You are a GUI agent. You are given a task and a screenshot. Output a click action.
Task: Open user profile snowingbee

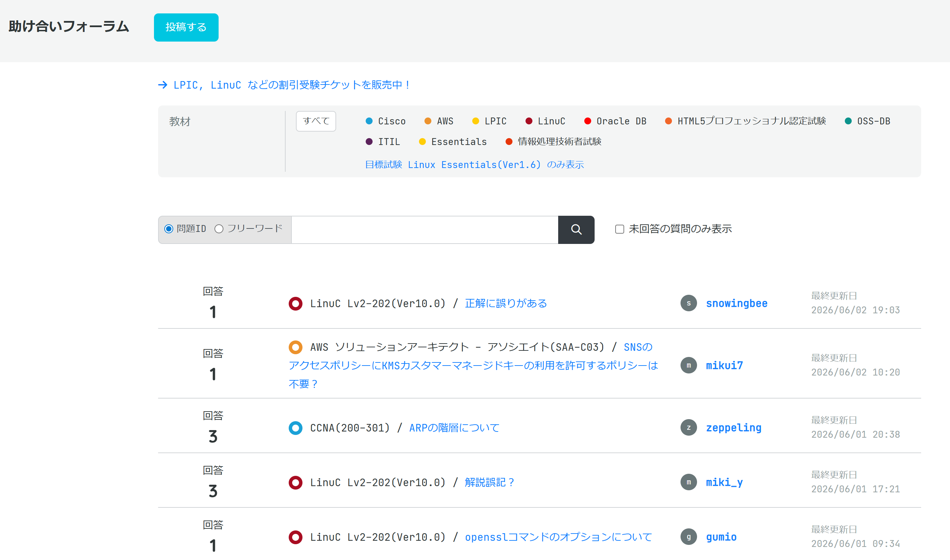736,303
